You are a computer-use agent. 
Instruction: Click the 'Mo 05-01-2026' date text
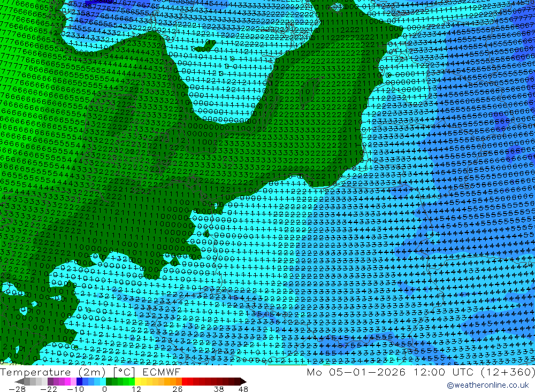(356, 372)
